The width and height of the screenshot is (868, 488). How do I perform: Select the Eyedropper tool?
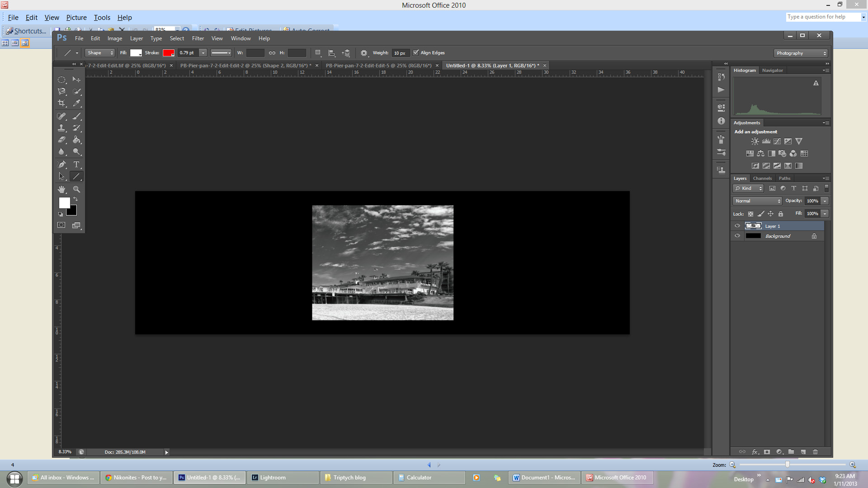point(76,103)
